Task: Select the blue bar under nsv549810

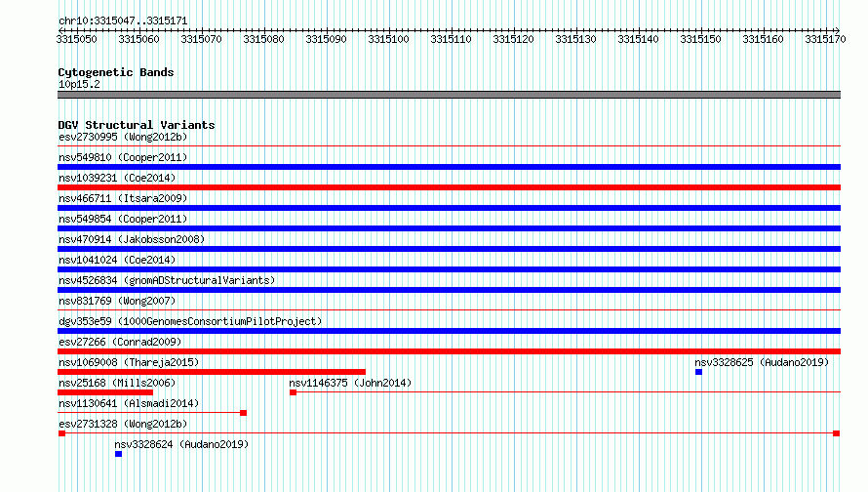Action: pos(449,167)
